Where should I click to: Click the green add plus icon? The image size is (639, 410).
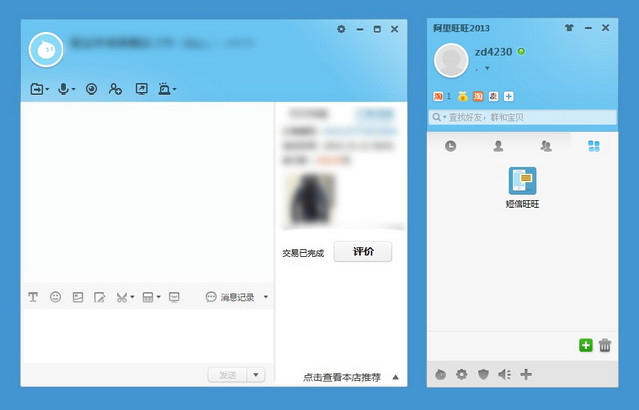pos(586,345)
